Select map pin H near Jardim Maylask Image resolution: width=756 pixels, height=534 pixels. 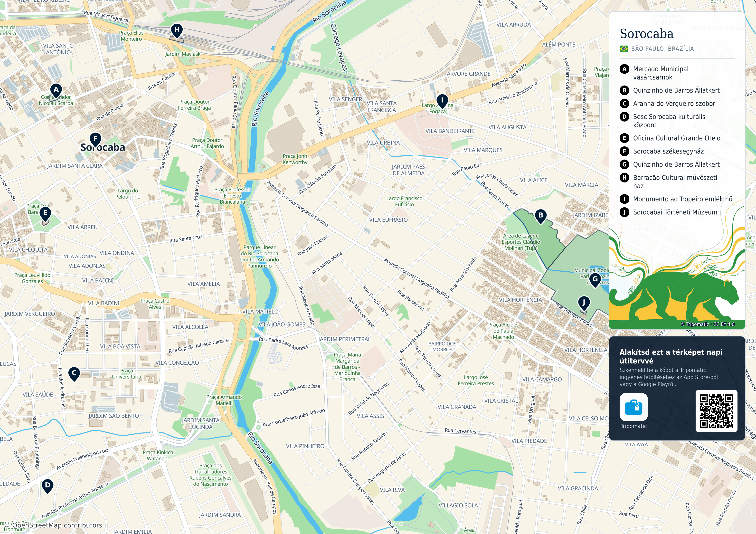tap(177, 31)
